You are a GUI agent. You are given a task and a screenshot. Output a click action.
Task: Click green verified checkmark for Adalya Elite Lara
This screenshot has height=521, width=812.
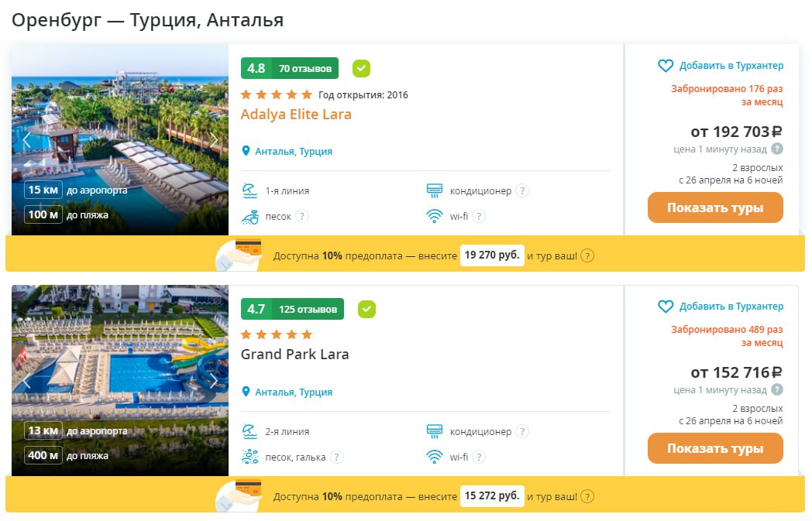coord(361,68)
